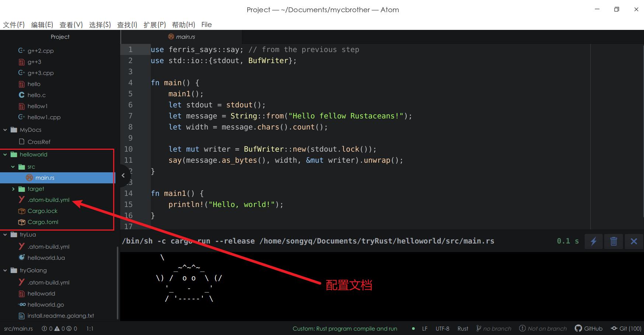Open tryGolang's .atom-build.yml file

point(48,282)
